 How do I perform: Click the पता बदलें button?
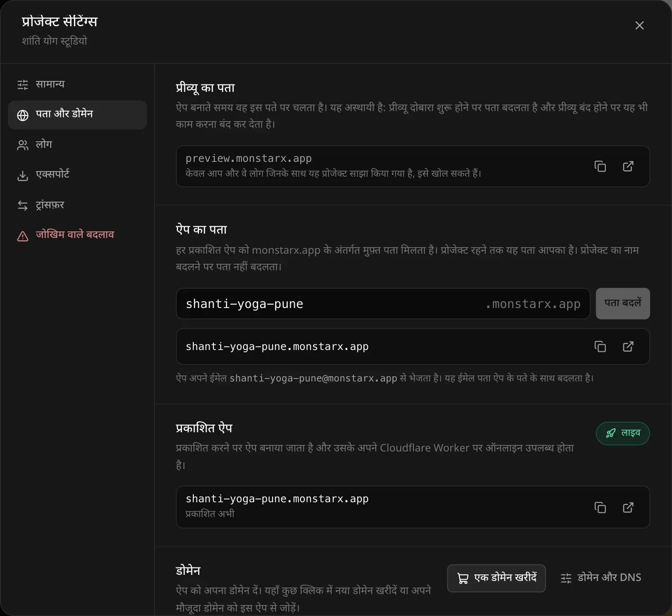pyautogui.click(x=623, y=304)
